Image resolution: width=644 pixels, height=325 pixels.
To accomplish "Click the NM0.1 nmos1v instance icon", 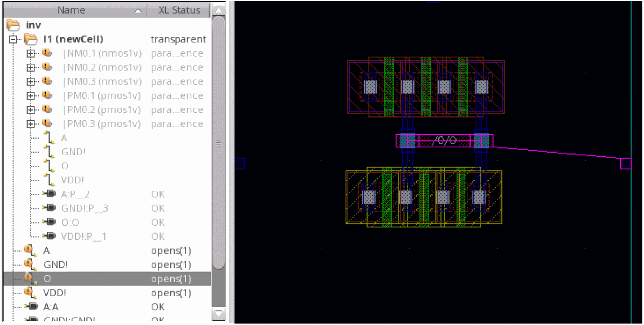I will 47,54.
